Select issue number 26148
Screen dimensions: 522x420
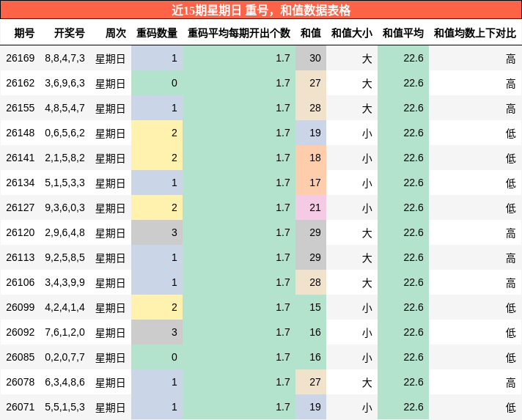coord(21,133)
